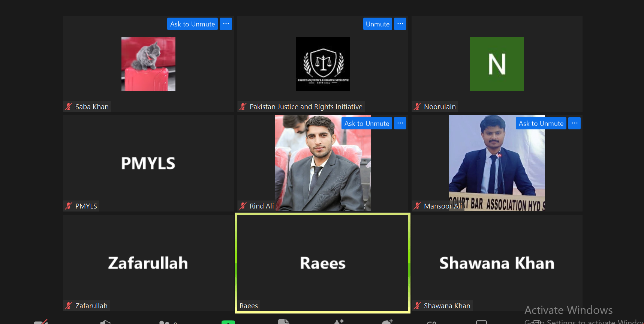The image size is (644, 324).
Task: Unmute Pakistan Justice and Rights Initiative
Action: (x=377, y=24)
